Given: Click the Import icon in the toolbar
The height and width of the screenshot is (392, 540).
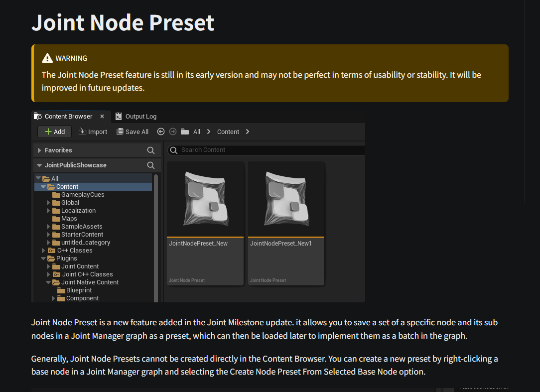Looking at the screenshot, I should click(83, 132).
